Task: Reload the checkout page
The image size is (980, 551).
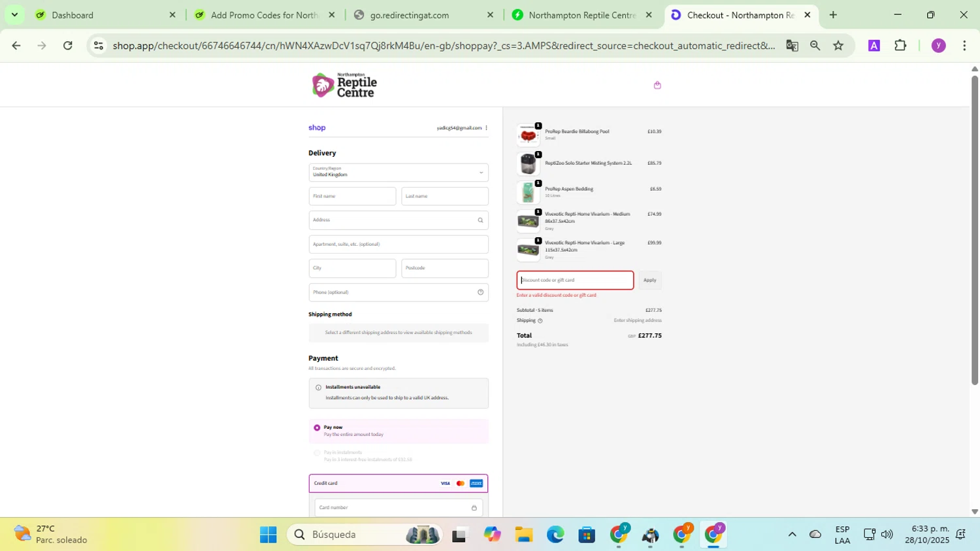Action: click(68, 46)
